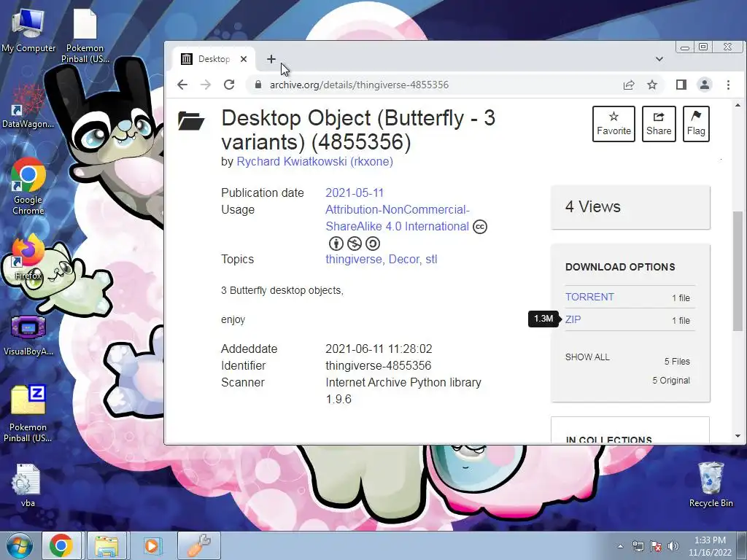Screen dimensions: 747x560
Task: Click the Favorite button
Action: (x=614, y=124)
